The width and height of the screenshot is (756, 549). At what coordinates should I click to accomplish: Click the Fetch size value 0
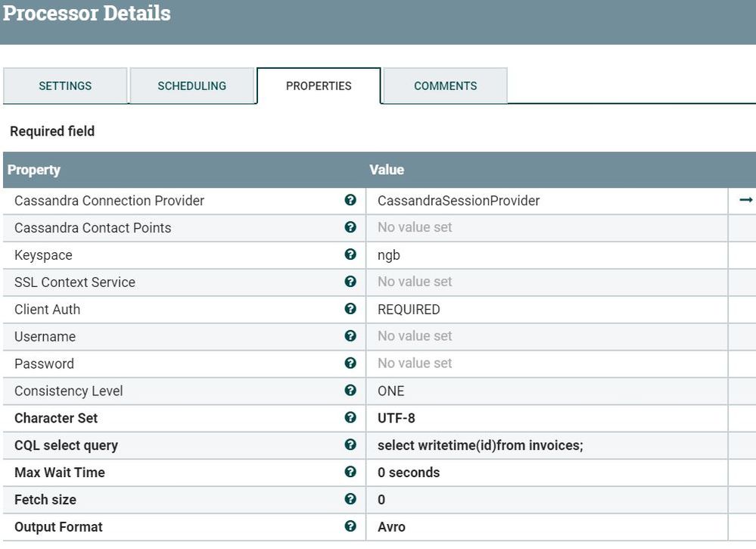(381, 500)
